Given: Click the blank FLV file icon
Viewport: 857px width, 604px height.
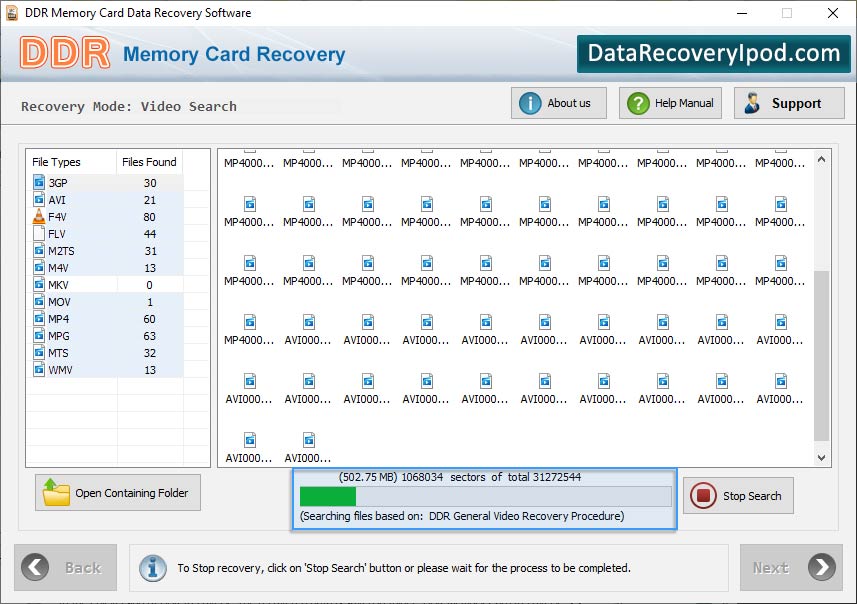Looking at the screenshot, I should [39, 233].
